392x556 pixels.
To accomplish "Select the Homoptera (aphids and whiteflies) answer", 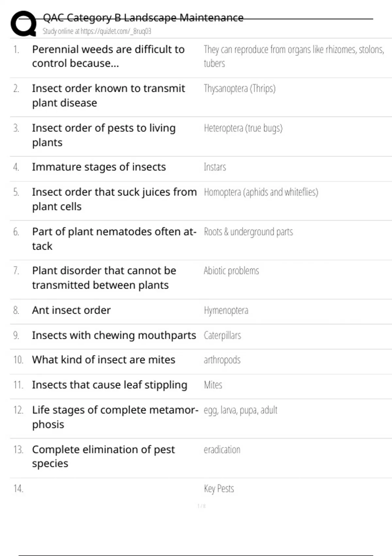I will tap(261, 192).
